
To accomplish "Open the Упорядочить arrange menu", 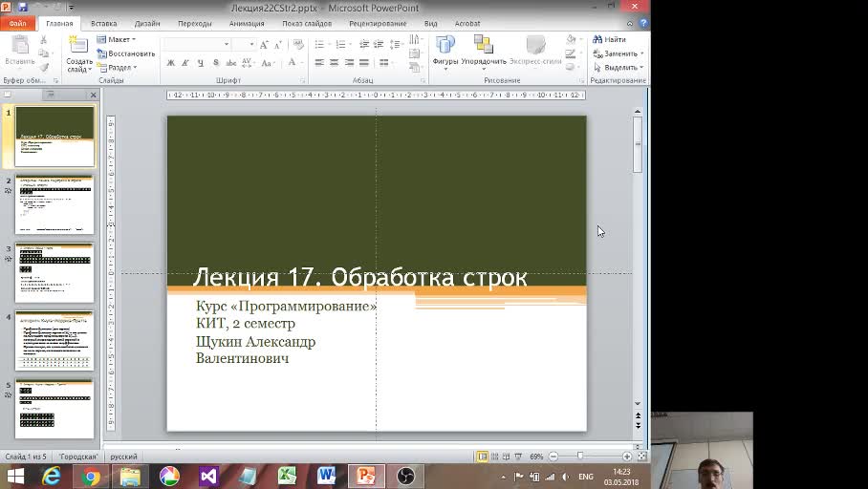I will pos(484,53).
